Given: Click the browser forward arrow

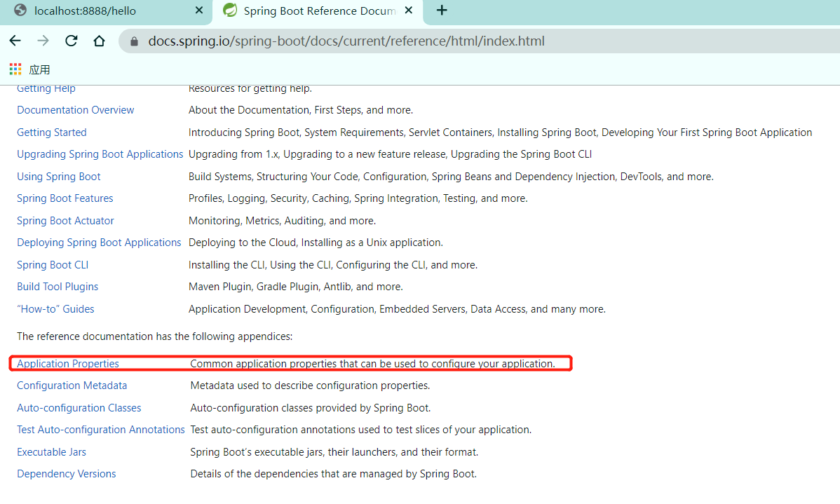Looking at the screenshot, I should tap(43, 41).
